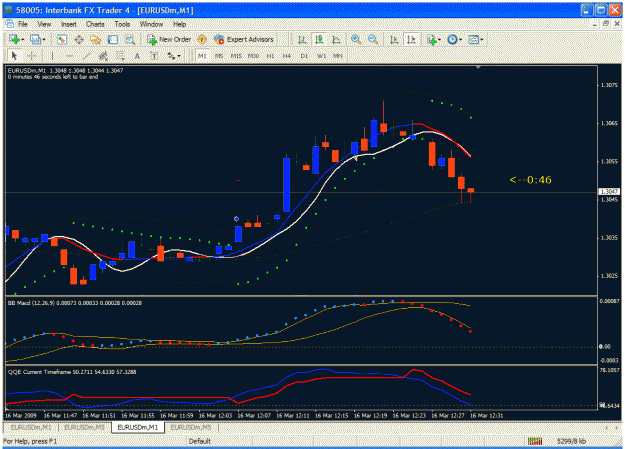Expand the Templates dropdown
The image size is (625, 449).
[482, 39]
